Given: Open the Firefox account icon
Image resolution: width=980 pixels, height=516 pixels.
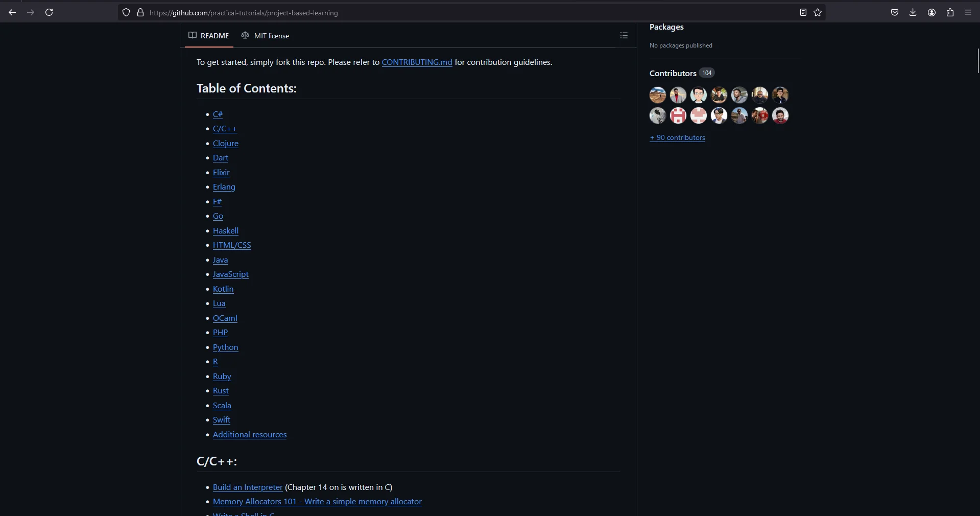Looking at the screenshot, I should pyautogui.click(x=931, y=12).
